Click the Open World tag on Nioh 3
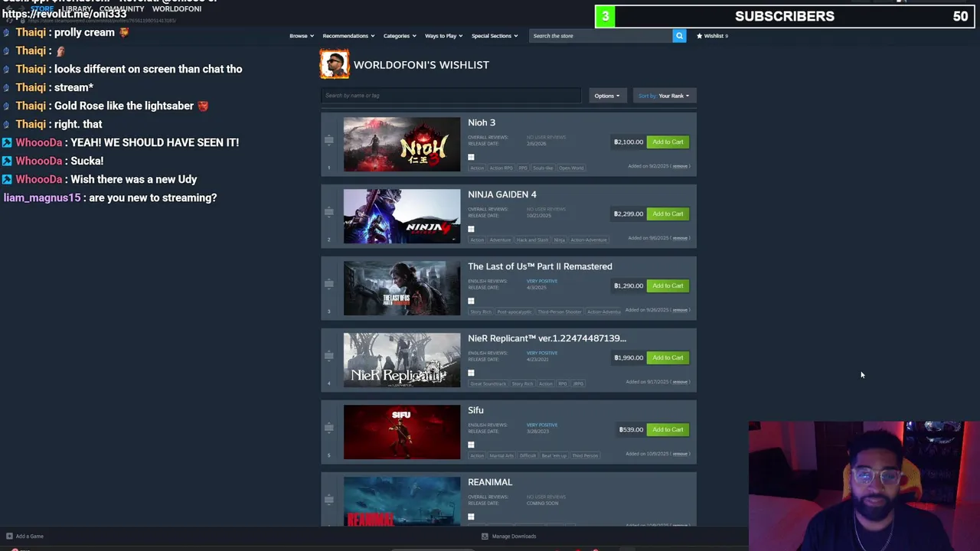 click(x=571, y=168)
